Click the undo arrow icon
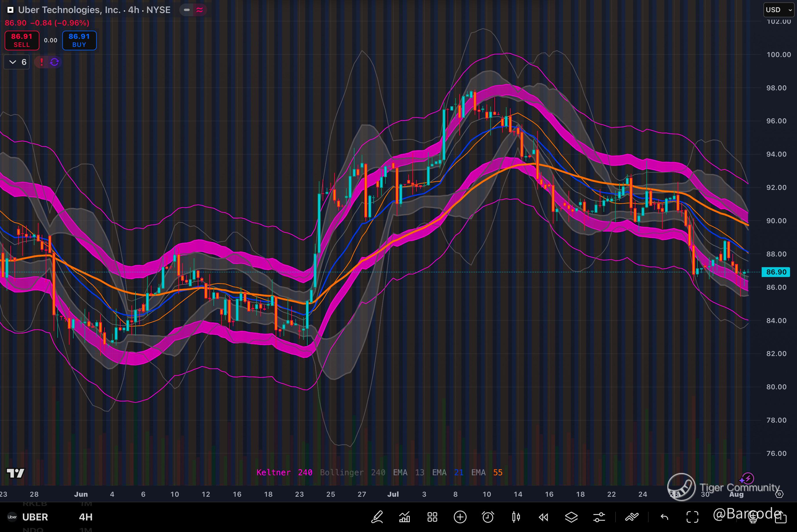 click(x=664, y=517)
